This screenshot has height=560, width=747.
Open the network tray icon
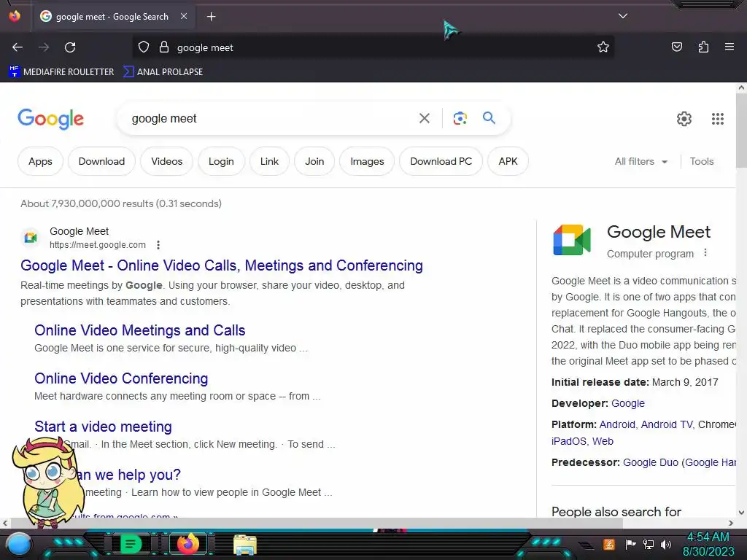pyautogui.click(x=648, y=544)
